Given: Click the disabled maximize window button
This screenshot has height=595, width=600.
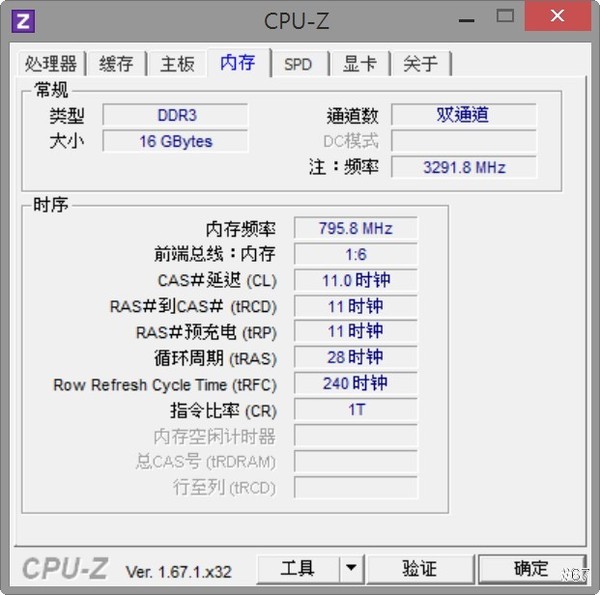Looking at the screenshot, I should click(505, 16).
